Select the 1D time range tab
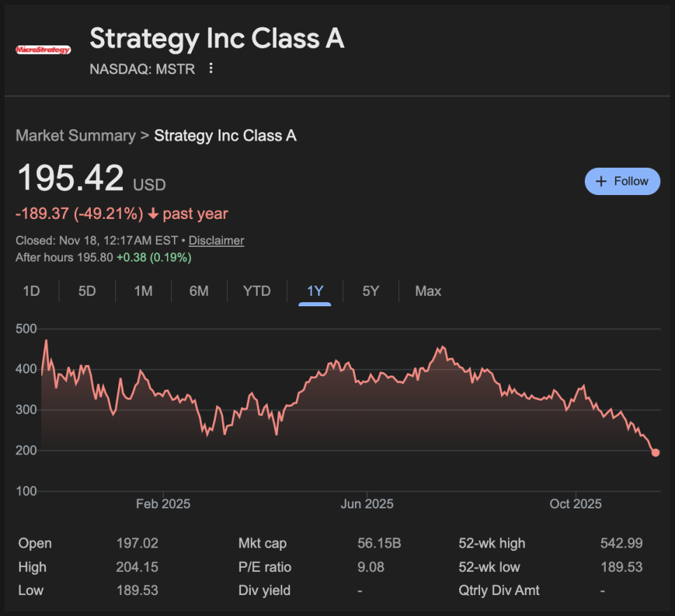 click(31, 291)
